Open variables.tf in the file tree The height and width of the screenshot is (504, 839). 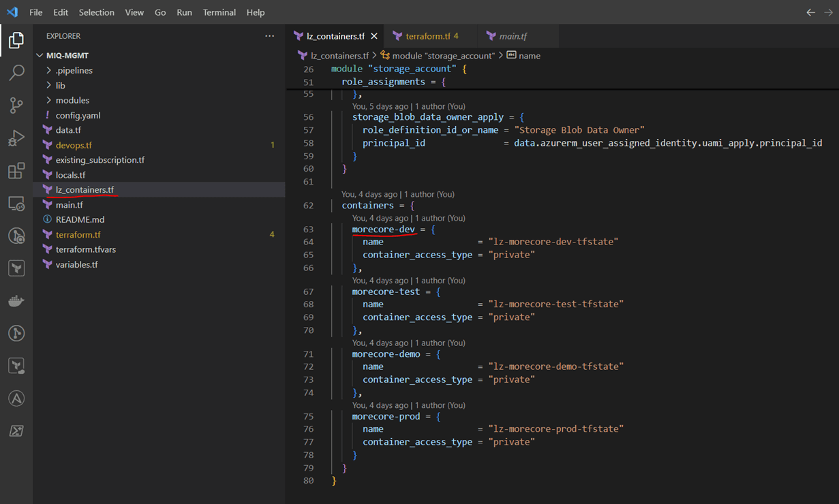76,264
